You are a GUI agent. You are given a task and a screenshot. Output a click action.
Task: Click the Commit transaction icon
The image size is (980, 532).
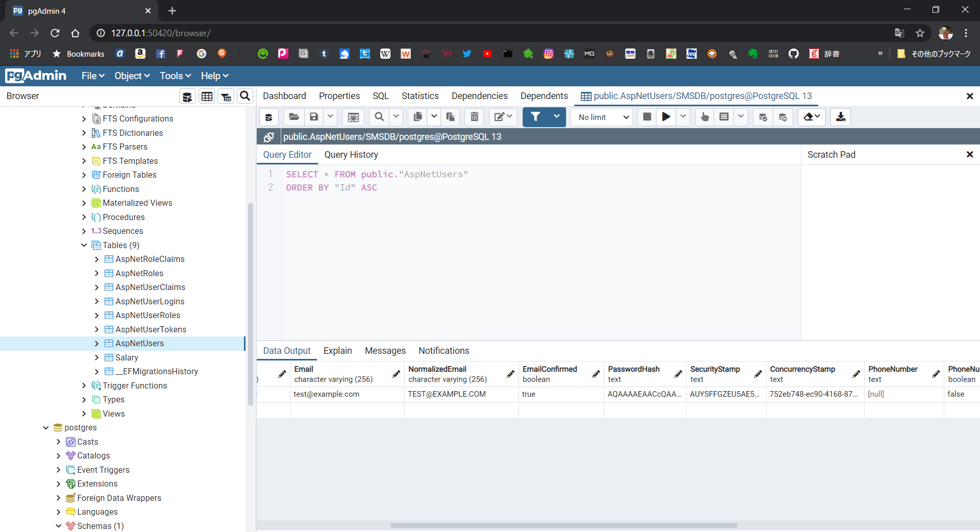(x=763, y=117)
